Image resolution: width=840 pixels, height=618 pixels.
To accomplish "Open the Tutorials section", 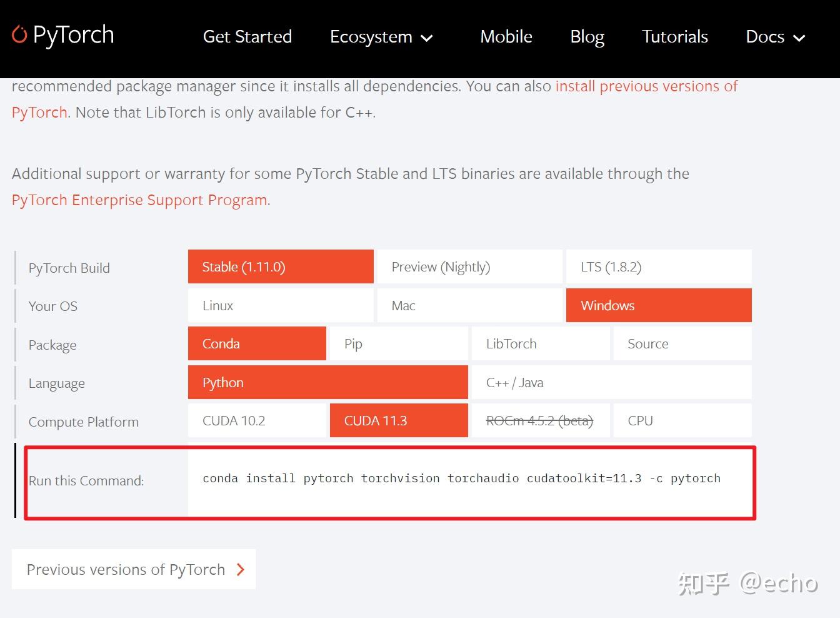I will pos(674,37).
